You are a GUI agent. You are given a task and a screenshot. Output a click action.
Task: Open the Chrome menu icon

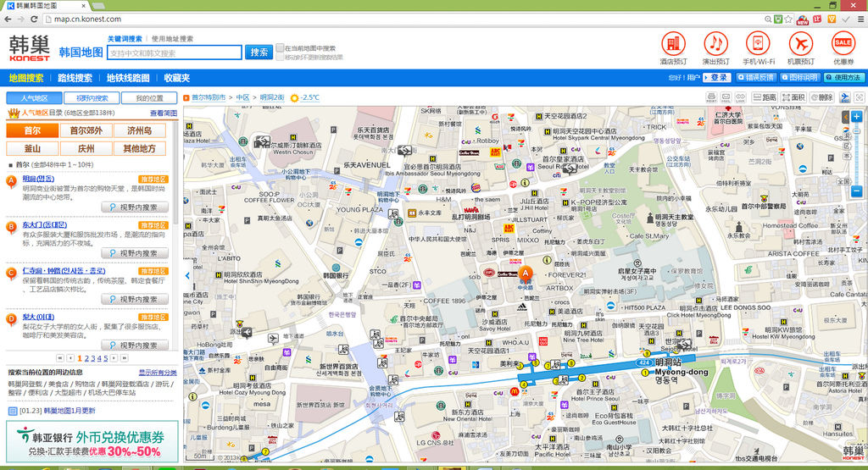point(860,19)
